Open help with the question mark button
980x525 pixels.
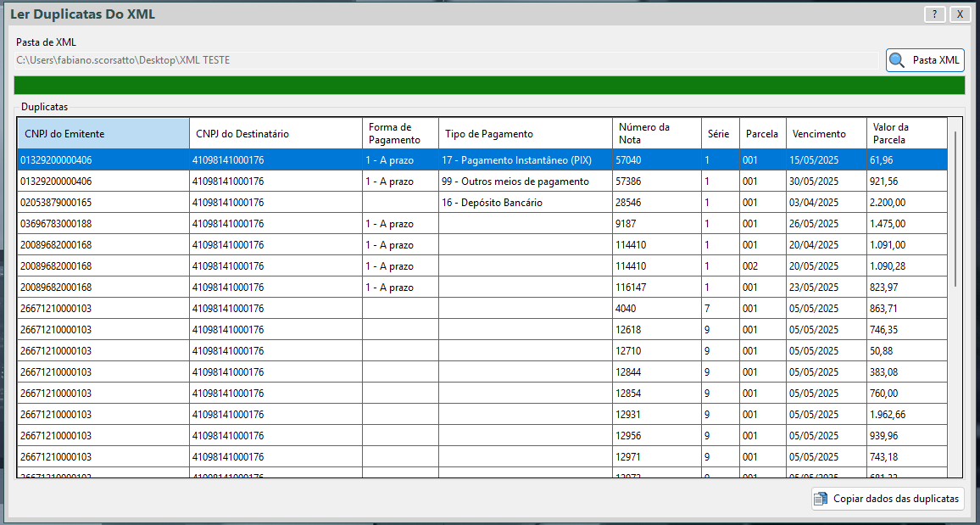[x=934, y=14]
